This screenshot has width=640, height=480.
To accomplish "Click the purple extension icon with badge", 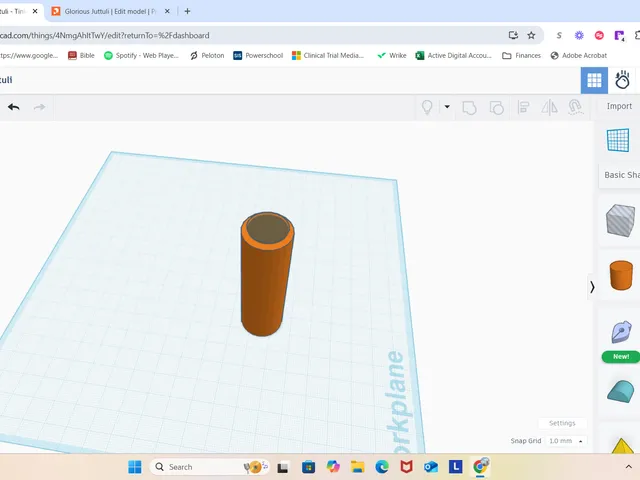I will [619, 36].
